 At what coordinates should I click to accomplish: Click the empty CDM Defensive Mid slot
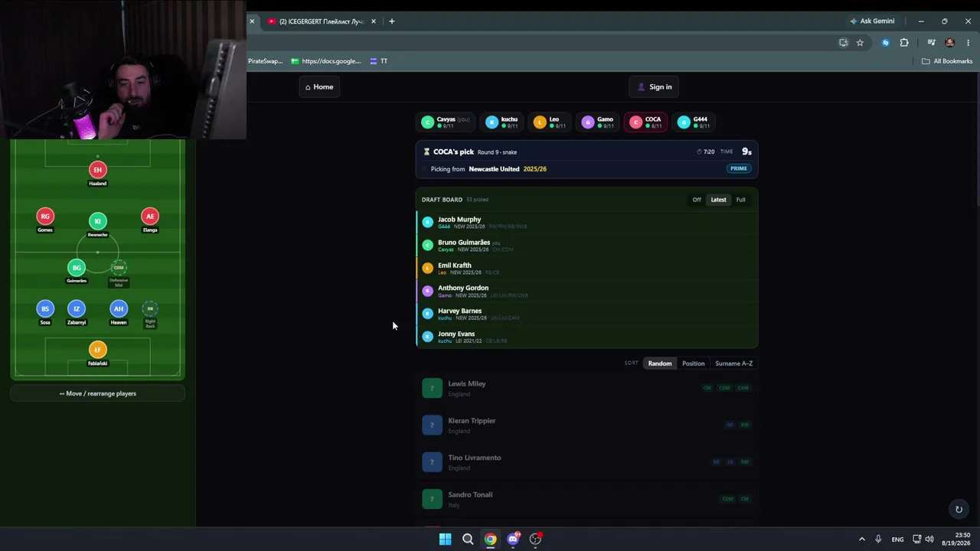click(x=119, y=268)
